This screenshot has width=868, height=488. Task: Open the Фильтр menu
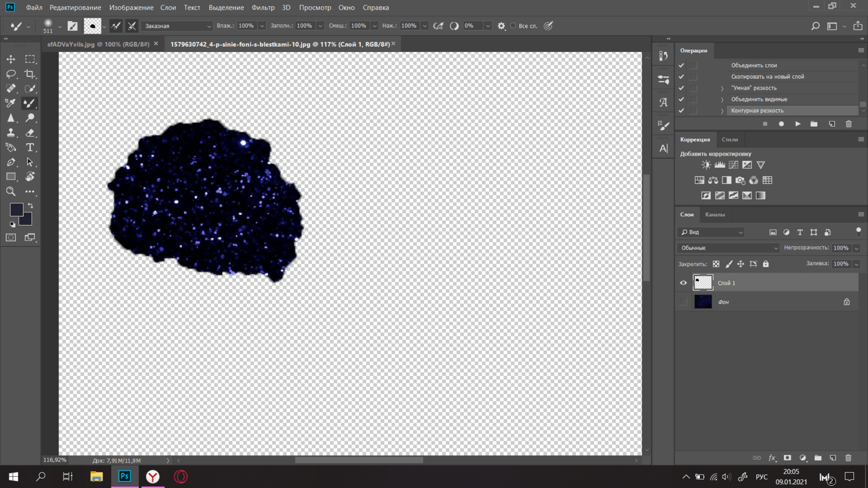(x=263, y=8)
